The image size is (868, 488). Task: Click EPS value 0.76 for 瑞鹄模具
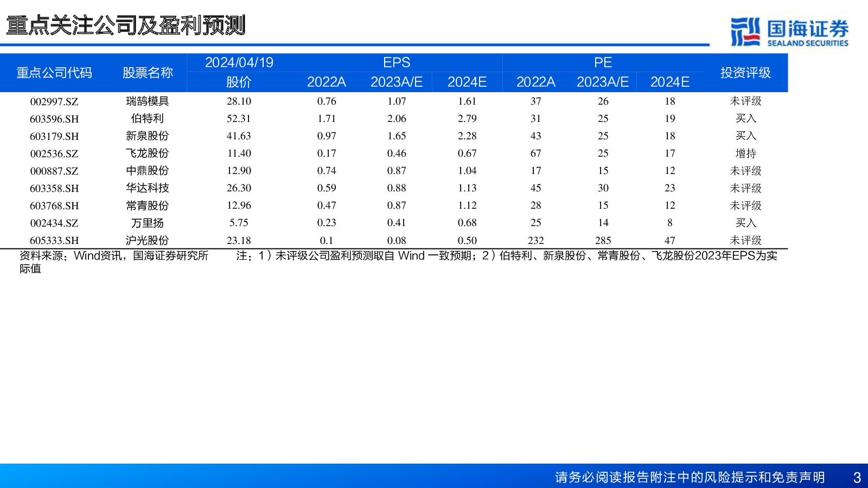(327, 101)
